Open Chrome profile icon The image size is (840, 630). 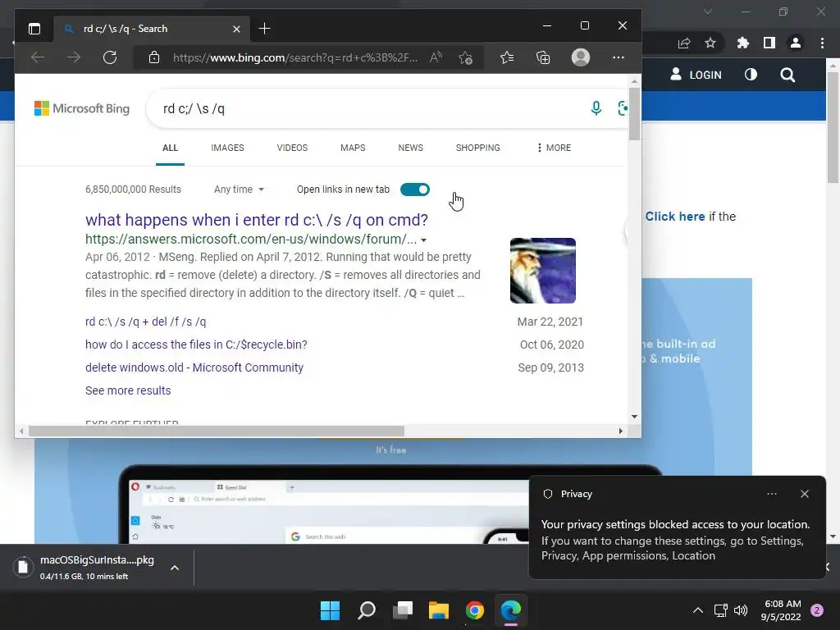[796, 43]
